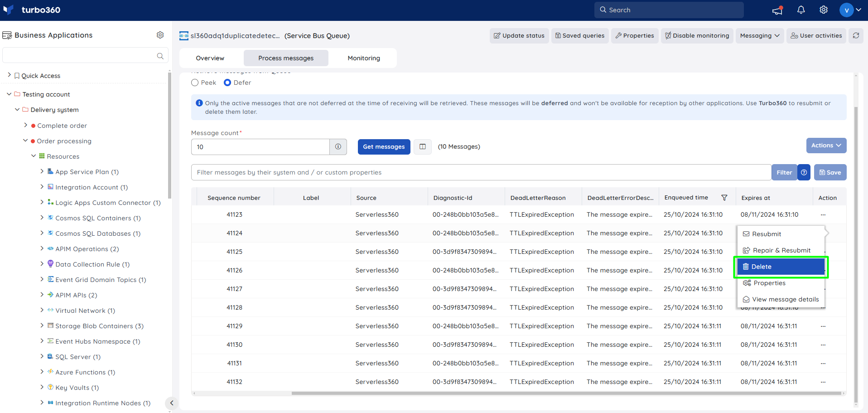
Task: Open action ellipsis for message 41123
Action: click(823, 214)
